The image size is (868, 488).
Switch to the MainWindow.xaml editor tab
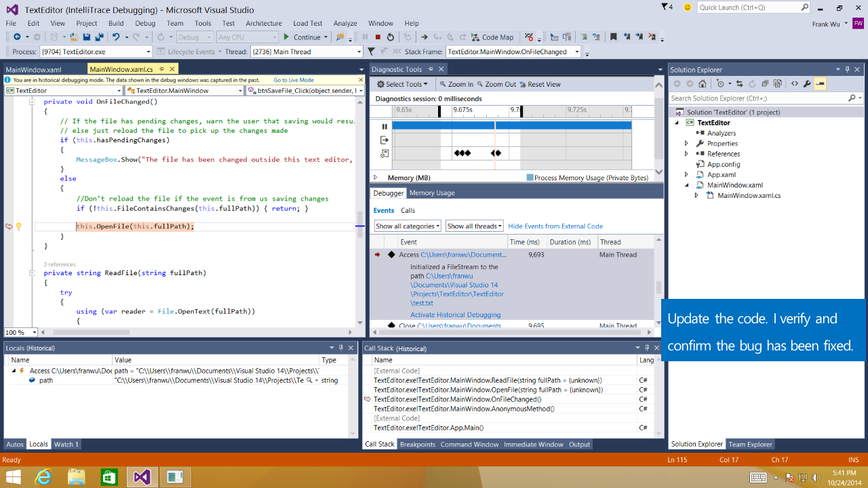[33, 69]
